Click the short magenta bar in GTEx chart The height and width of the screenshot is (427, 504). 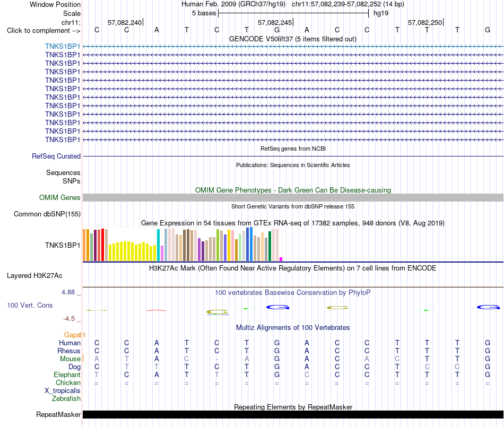281,259
